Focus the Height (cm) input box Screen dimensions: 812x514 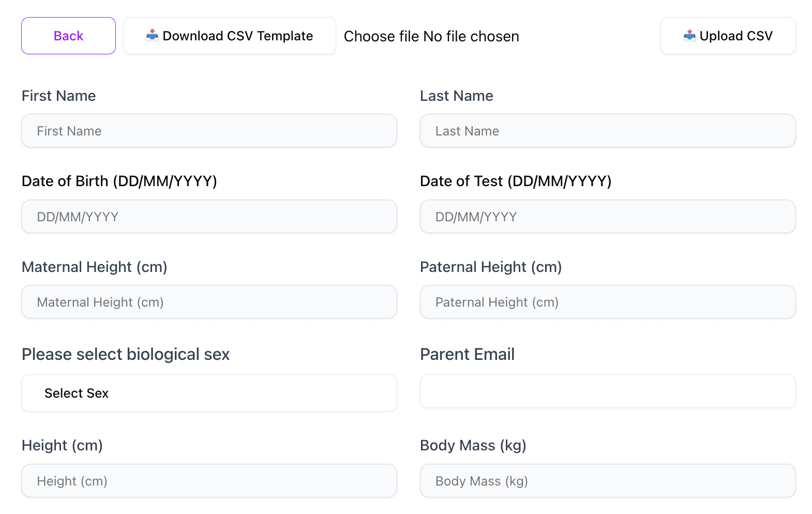coord(209,481)
